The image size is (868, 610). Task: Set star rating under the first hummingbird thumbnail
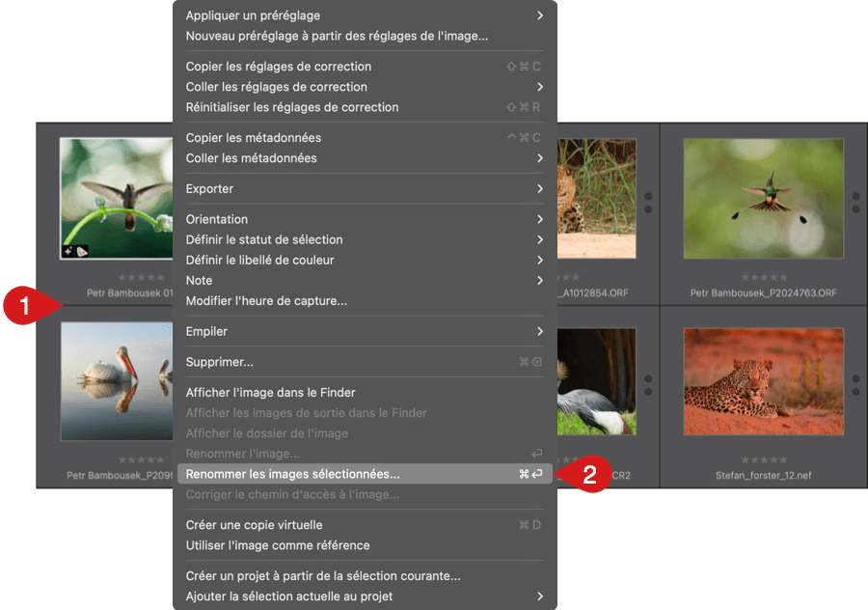coord(141,277)
